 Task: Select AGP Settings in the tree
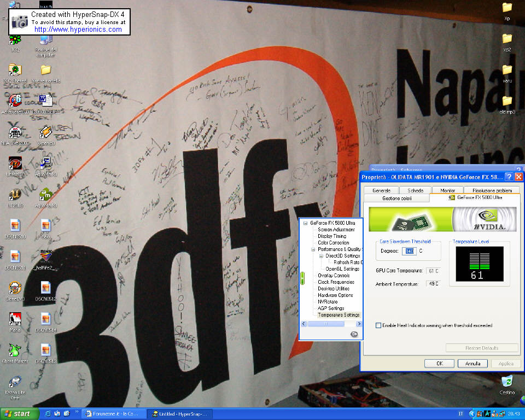click(331, 308)
